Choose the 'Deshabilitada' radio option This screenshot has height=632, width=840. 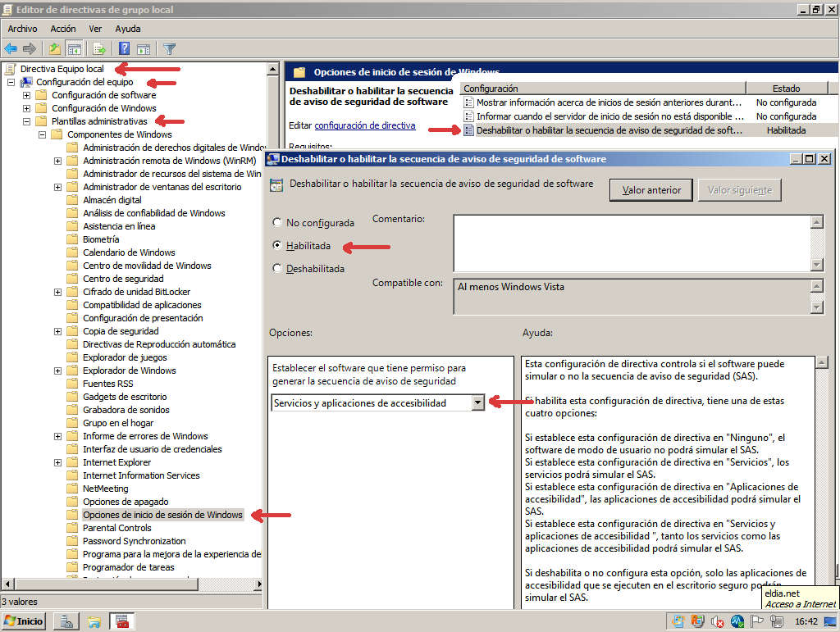[277, 268]
